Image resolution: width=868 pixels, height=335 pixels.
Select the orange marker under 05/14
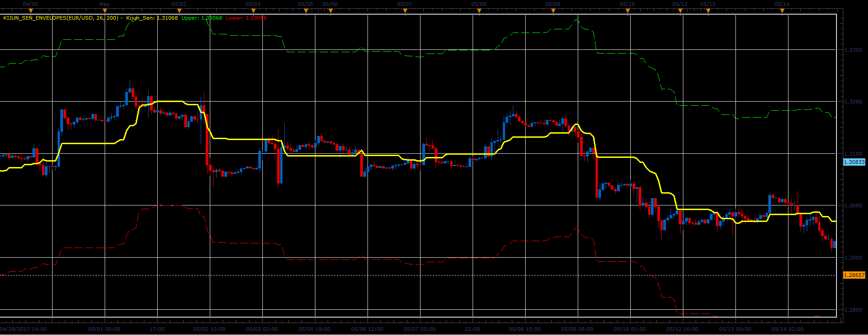click(x=782, y=11)
